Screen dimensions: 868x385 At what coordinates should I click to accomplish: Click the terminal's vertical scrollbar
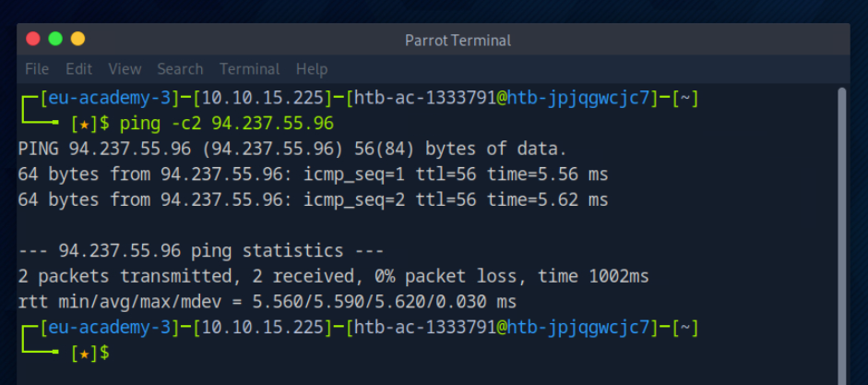[x=841, y=231]
